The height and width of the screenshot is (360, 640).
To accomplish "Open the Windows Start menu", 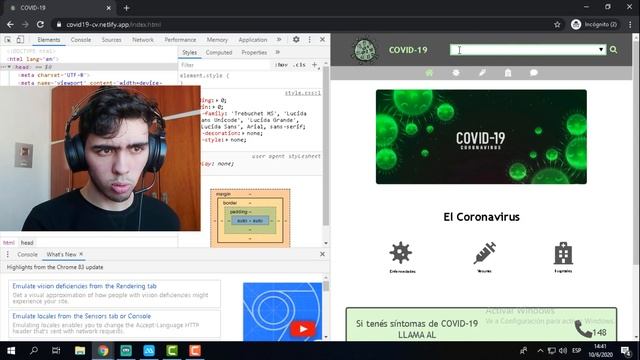I will (x=11, y=351).
